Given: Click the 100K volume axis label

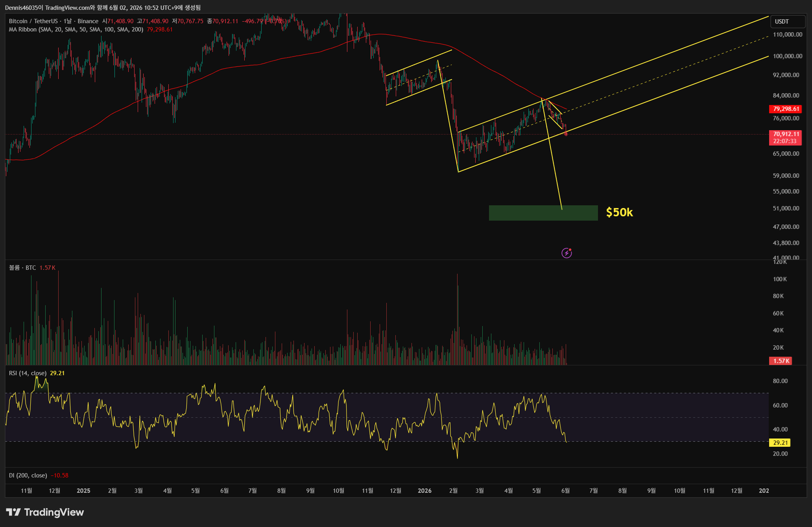Looking at the screenshot, I should tap(780, 279).
